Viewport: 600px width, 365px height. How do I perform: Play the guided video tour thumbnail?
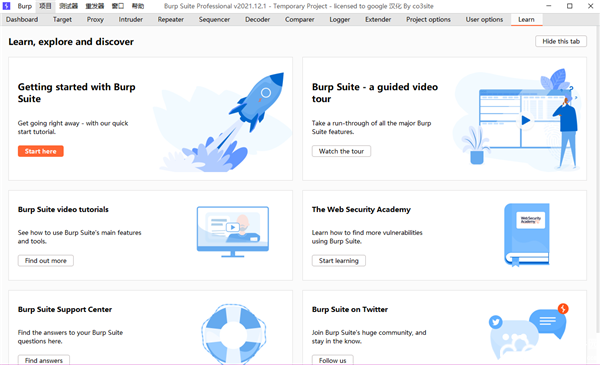click(526, 121)
